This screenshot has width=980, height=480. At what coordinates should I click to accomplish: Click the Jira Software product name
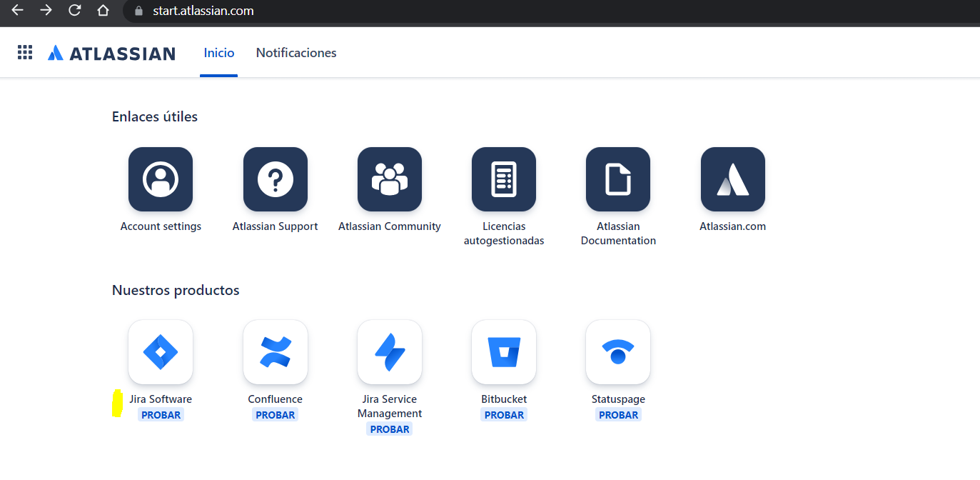tap(161, 399)
